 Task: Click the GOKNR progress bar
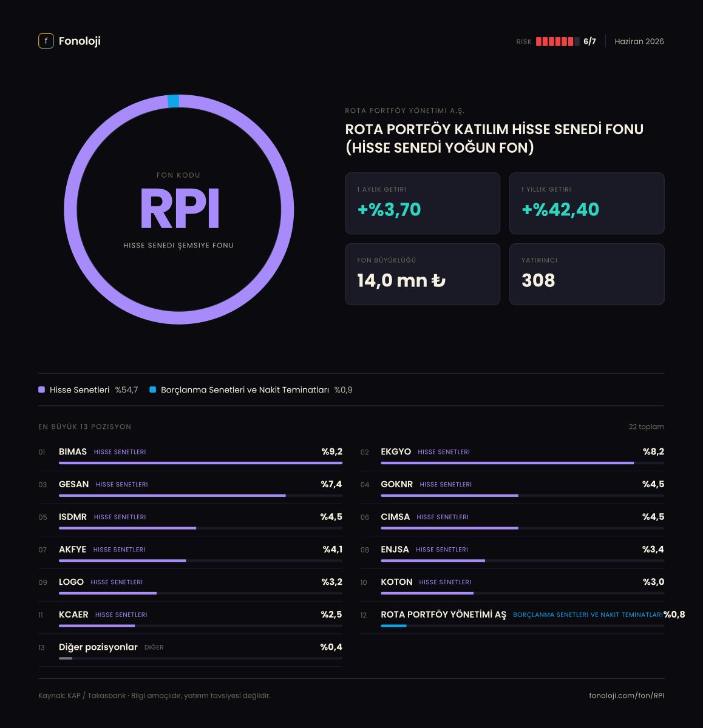522,496
